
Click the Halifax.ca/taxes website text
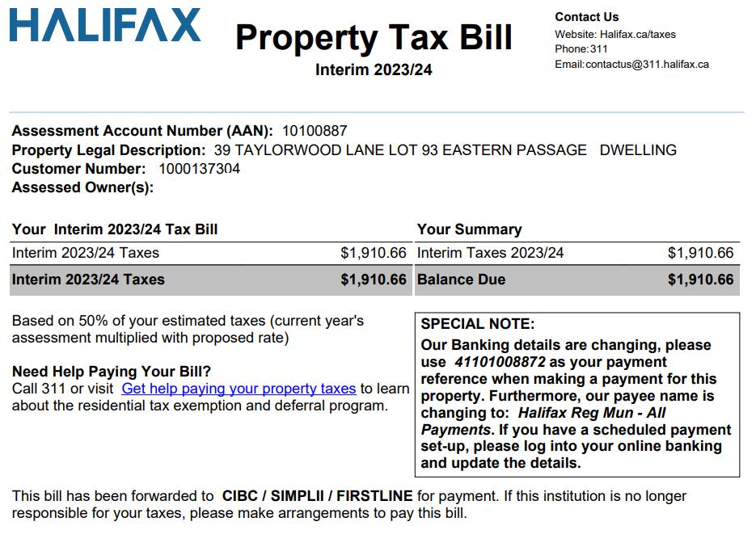pyautogui.click(x=637, y=34)
